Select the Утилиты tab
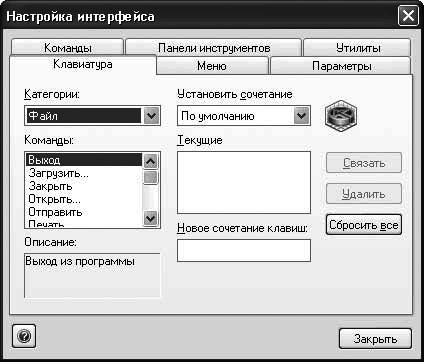This screenshot has width=424, height=362. click(x=357, y=48)
